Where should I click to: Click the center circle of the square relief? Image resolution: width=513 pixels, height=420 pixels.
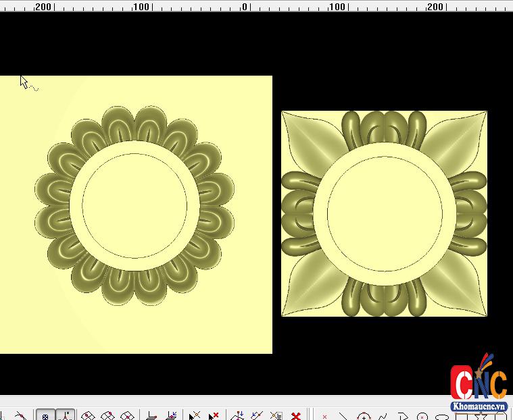point(385,213)
